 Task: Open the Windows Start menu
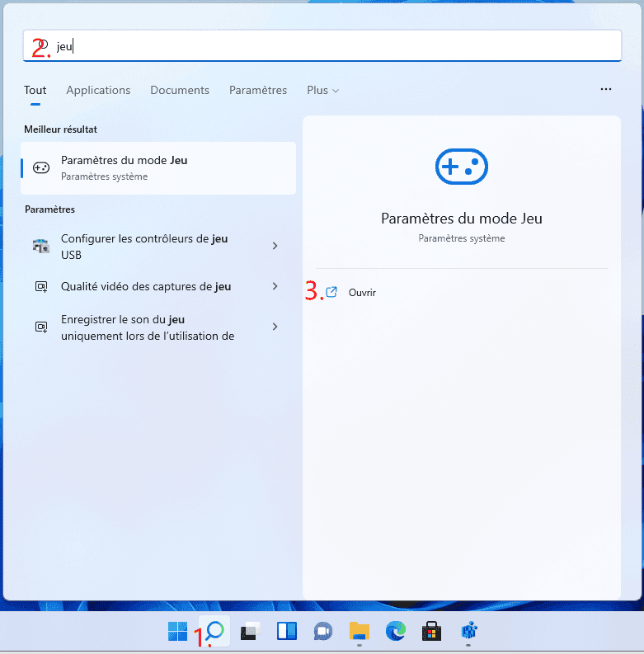(177, 631)
